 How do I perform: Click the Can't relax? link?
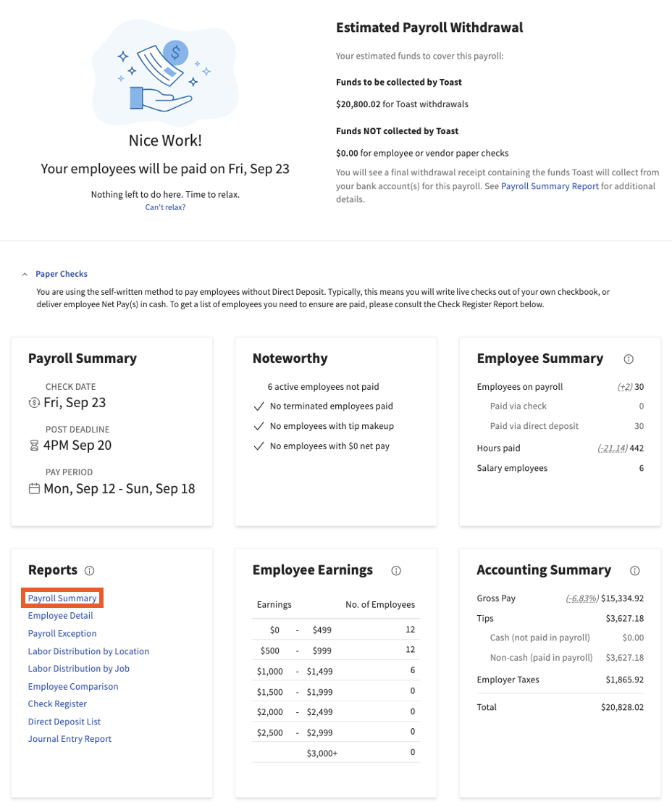[165, 206]
